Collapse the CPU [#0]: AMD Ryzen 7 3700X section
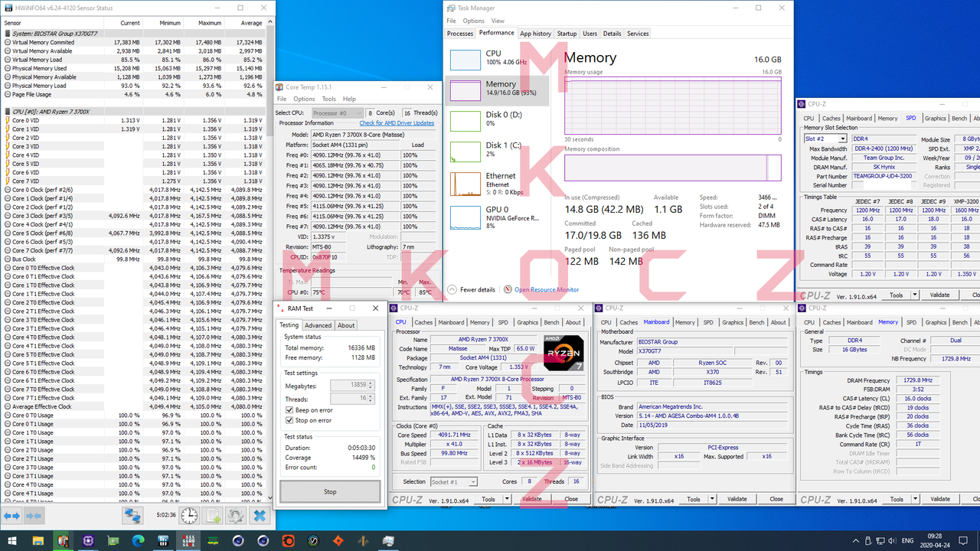 click(x=7, y=112)
